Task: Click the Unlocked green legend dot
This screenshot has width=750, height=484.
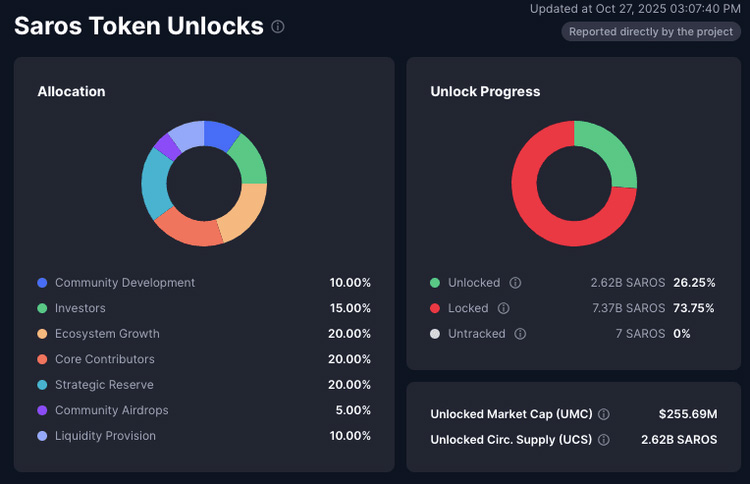Action: click(435, 283)
